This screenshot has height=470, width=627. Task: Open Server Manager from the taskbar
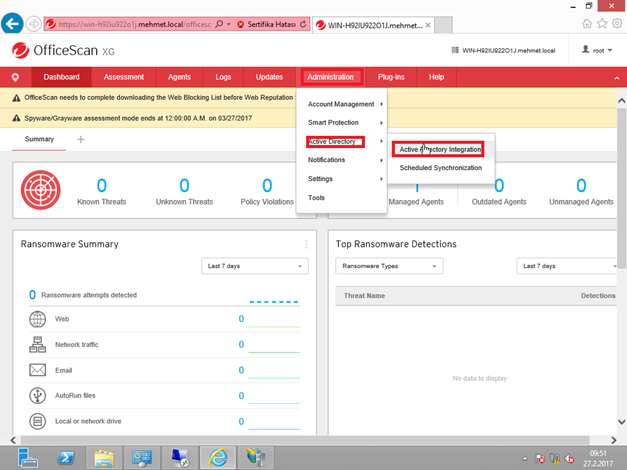[x=28, y=458]
